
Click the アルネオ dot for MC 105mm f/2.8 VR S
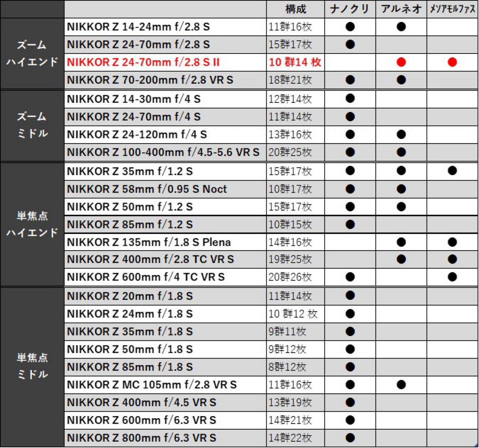[x=401, y=385]
